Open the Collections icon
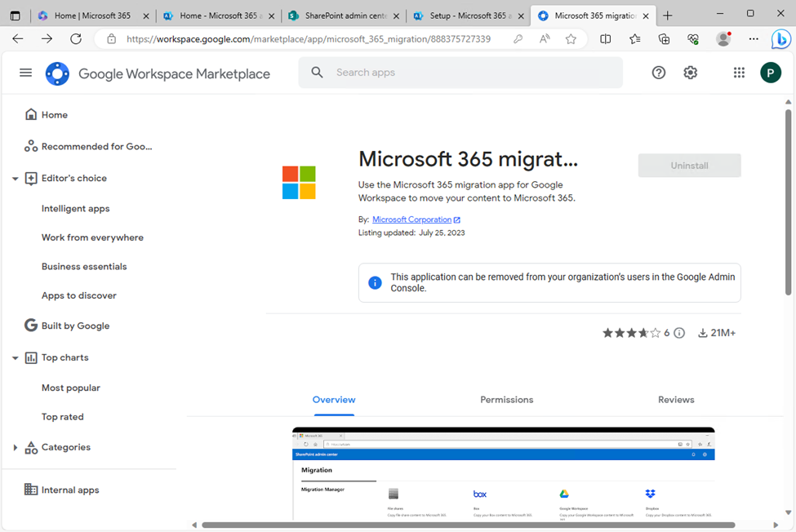 pos(664,39)
